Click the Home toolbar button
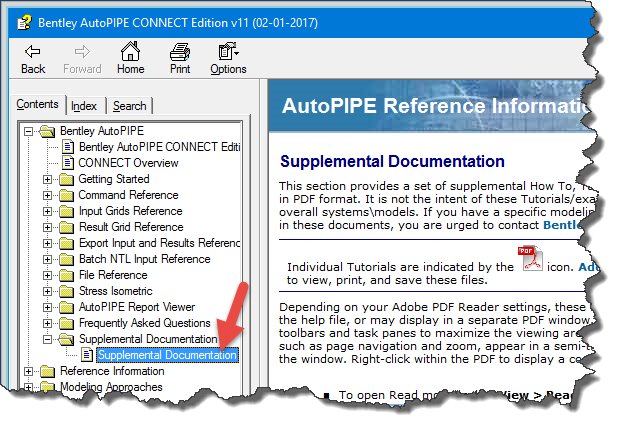The height and width of the screenshot is (427, 622). click(131, 58)
